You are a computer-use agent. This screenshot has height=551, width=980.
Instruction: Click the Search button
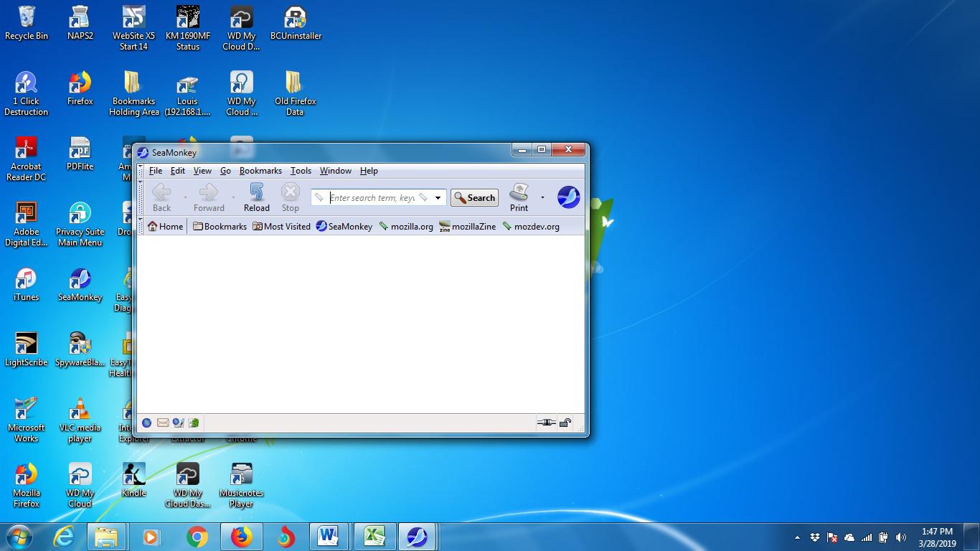point(474,198)
